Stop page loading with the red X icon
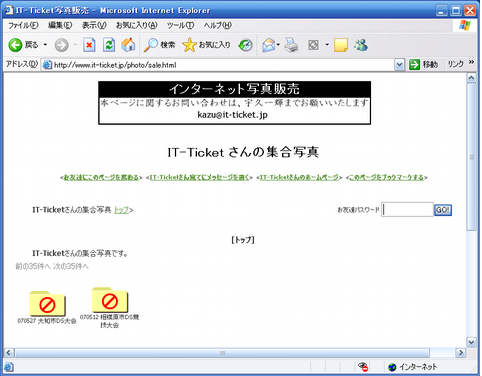 point(89,45)
